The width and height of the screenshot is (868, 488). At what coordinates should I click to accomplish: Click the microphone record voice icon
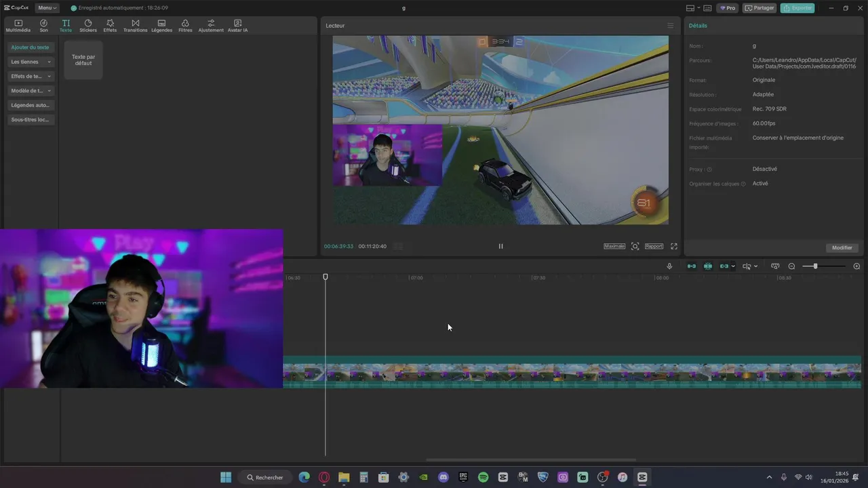pos(669,266)
